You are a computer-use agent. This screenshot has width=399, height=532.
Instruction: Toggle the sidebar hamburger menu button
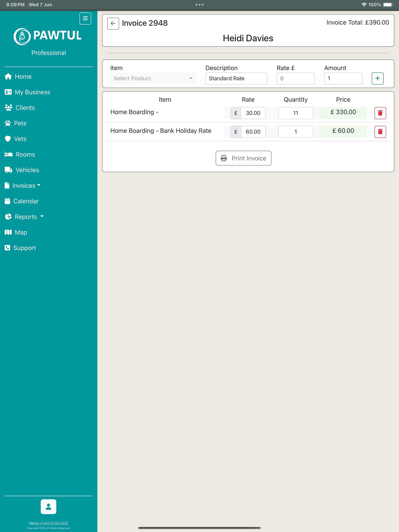click(85, 18)
